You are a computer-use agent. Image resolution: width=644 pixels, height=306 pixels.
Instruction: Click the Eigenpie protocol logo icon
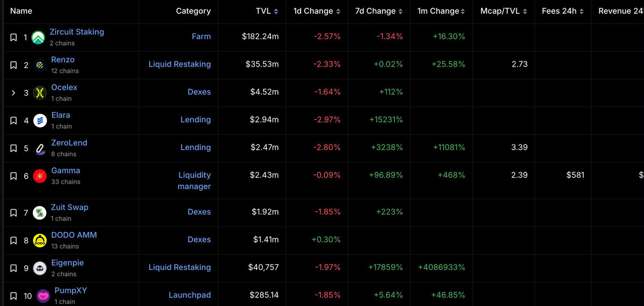click(x=40, y=268)
